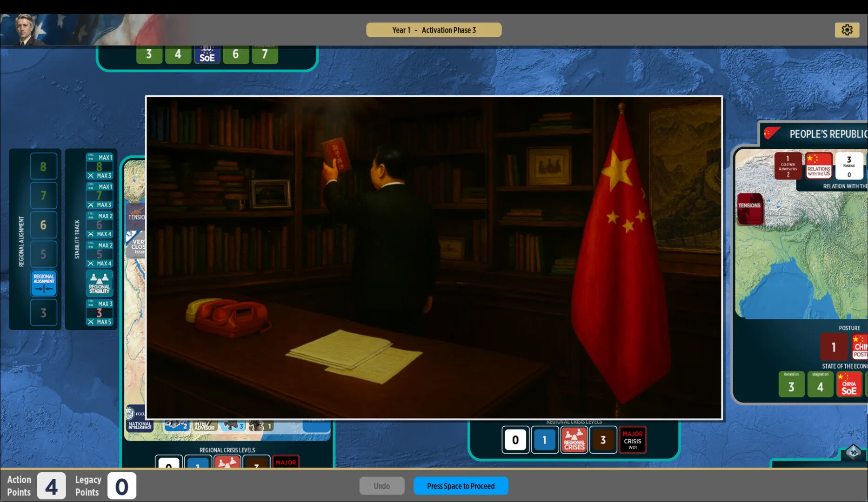Select space 4 on the EU economy track
868x502 pixels.
click(x=178, y=54)
